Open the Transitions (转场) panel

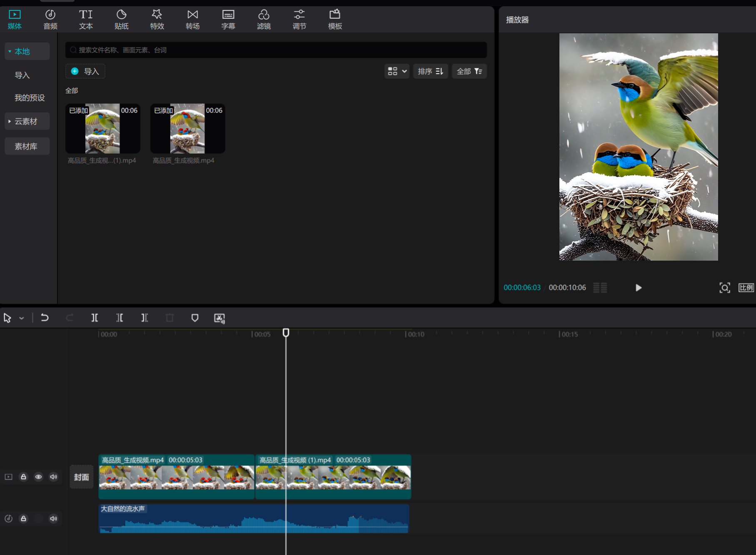click(192, 20)
